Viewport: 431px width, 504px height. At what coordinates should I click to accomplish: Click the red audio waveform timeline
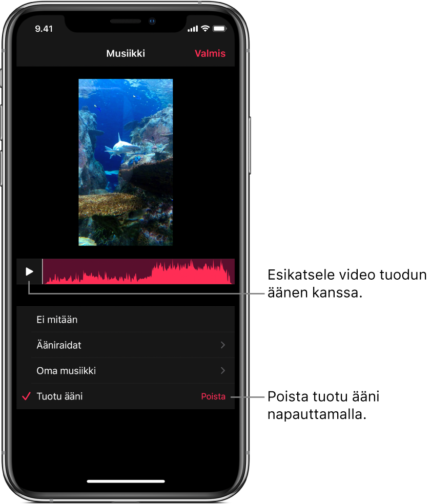(x=139, y=271)
